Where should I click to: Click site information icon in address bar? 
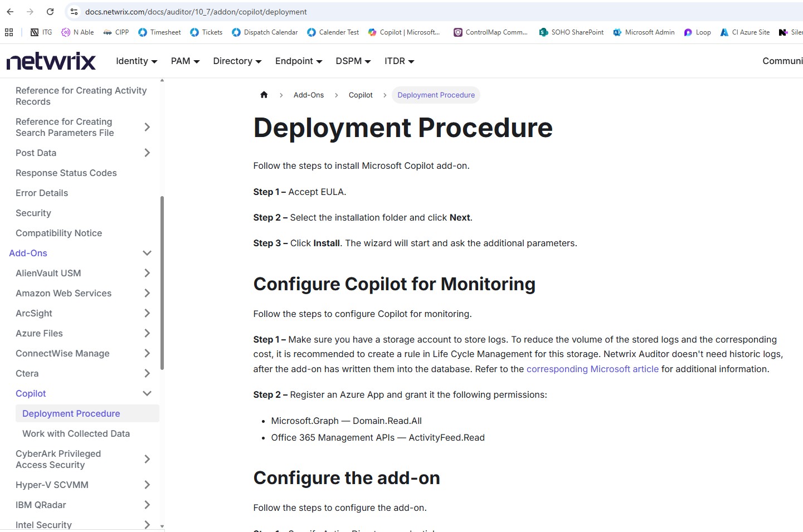pos(74,12)
